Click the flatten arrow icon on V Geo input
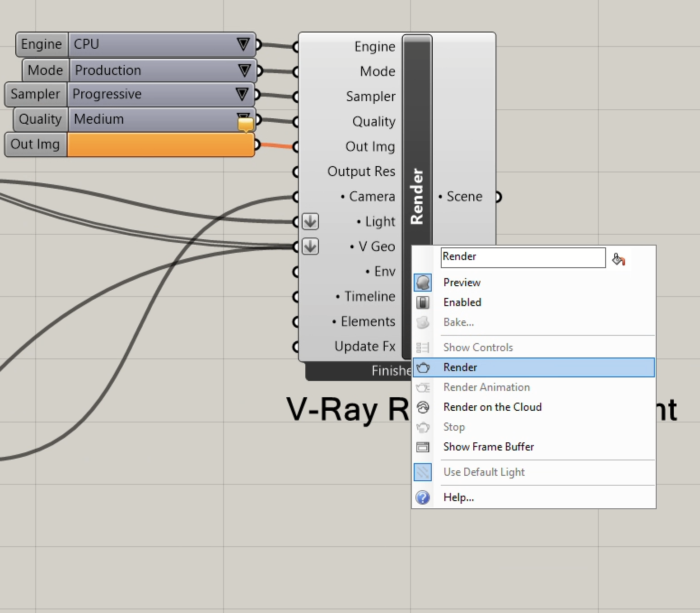Viewport: 700px width, 613px height. [x=310, y=246]
